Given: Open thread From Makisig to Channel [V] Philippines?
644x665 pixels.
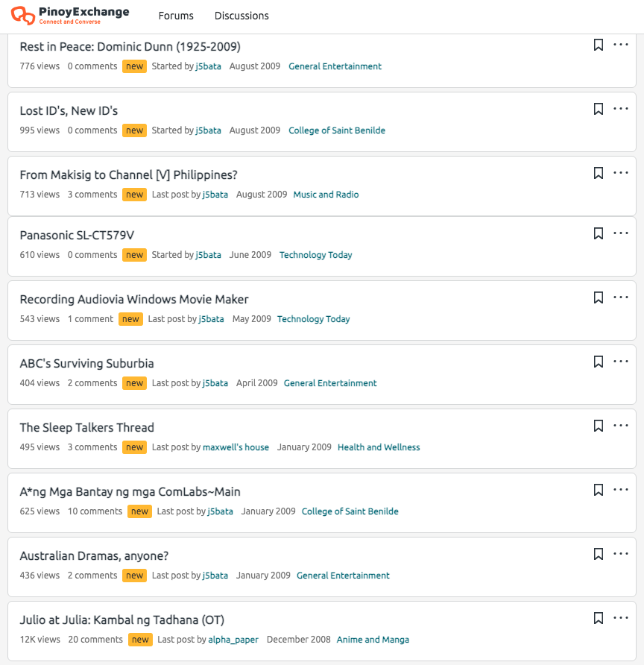Looking at the screenshot, I should pyautogui.click(x=128, y=174).
